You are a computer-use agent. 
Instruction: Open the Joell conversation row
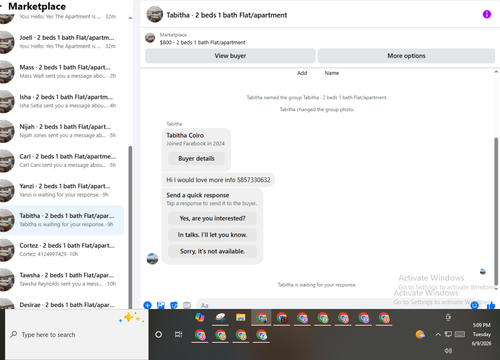[x=62, y=42]
